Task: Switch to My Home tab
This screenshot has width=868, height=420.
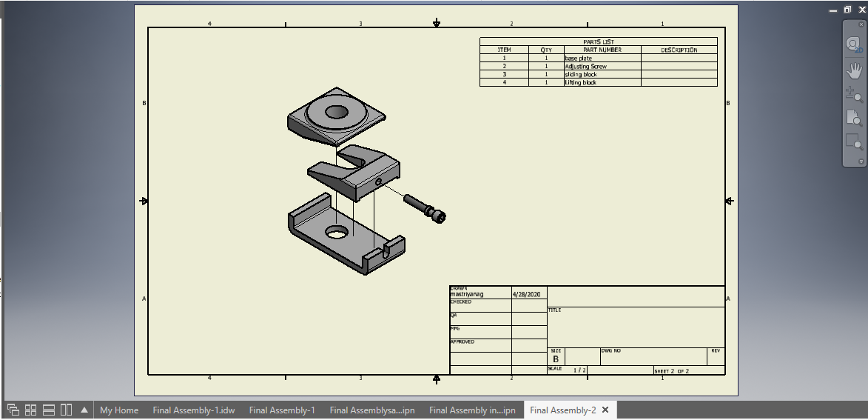Action: (x=119, y=410)
